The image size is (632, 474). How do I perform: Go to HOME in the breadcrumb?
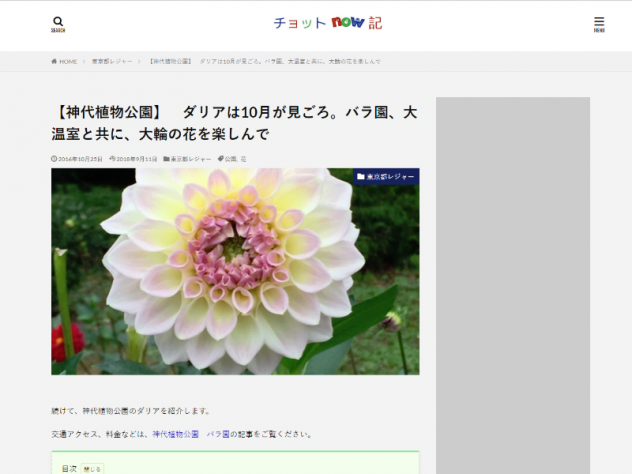pyautogui.click(x=68, y=62)
